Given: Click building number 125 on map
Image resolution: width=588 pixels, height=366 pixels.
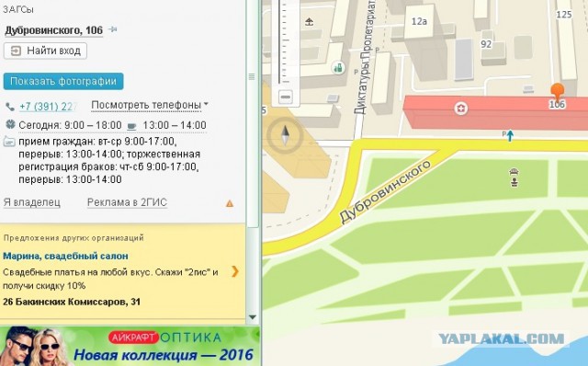Looking at the screenshot, I should point(563,15).
